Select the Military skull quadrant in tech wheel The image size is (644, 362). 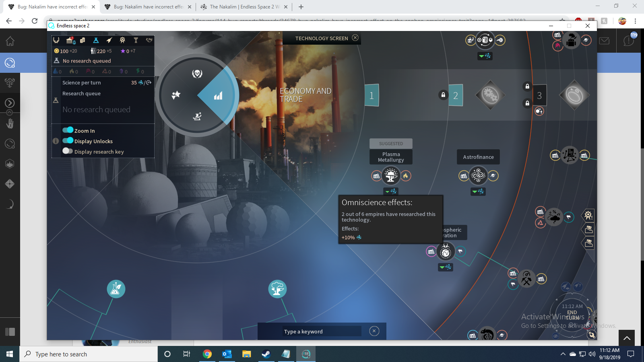click(x=197, y=74)
